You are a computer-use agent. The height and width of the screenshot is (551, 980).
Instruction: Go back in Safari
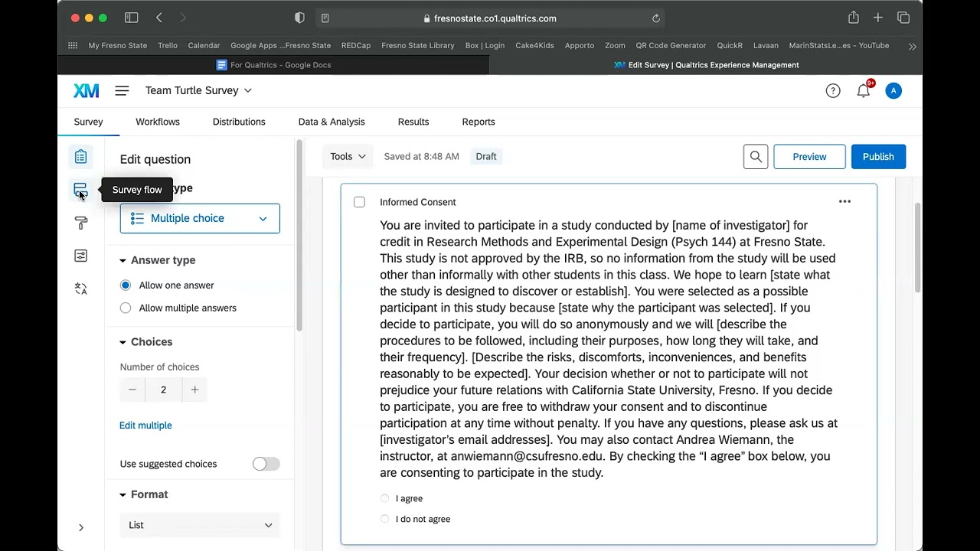159,18
